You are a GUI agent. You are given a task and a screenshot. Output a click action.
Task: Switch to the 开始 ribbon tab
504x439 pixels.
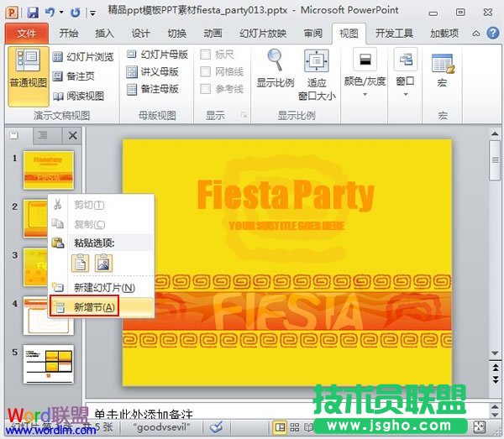click(69, 34)
